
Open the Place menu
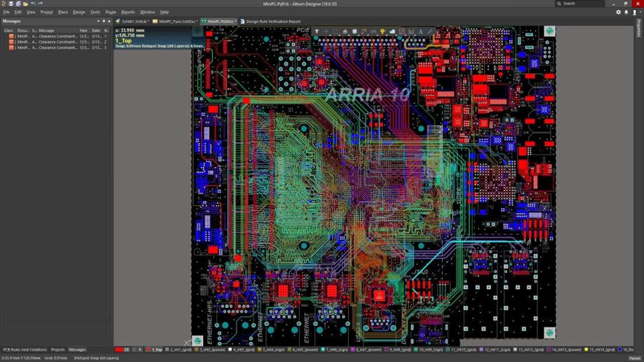(63, 12)
